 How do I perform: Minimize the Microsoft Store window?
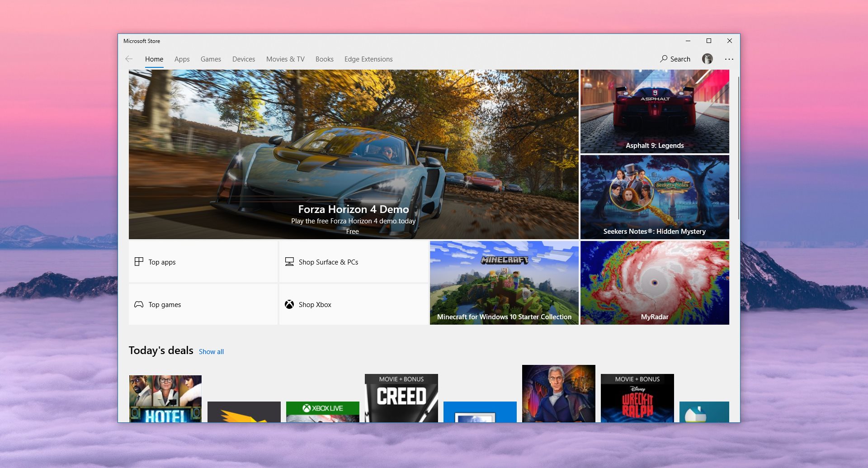point(688,41)
